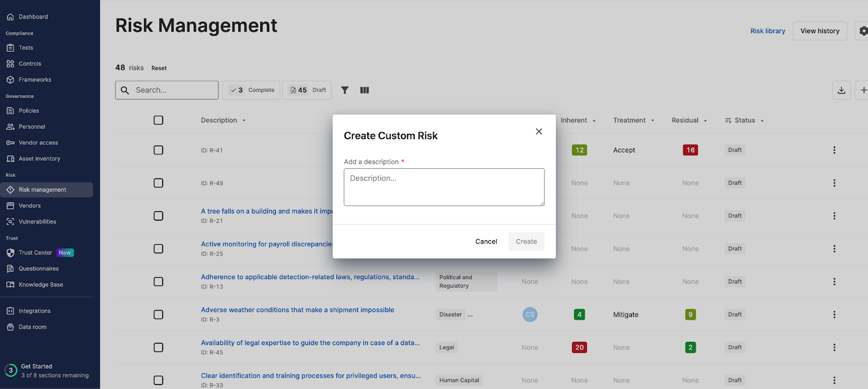Viewport: 868px width, 389px height.
Task: Click the CS owner avatar
Action: pos(529,315)
